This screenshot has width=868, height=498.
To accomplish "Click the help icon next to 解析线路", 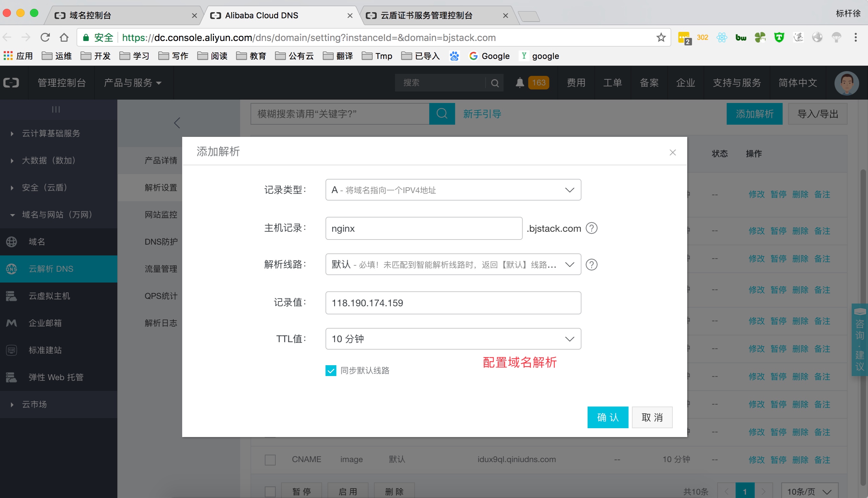I will click(x=591, y=264).
